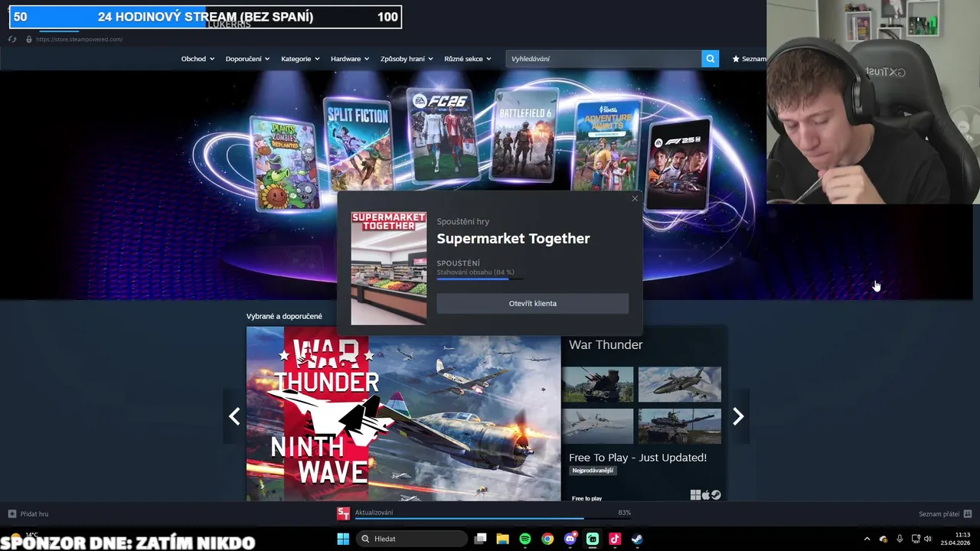The width and height of the screenshot is (980, 551).
Task: Open the green streaming app taskbar icon
Action: pyautogui.click(x=593, y=539)
